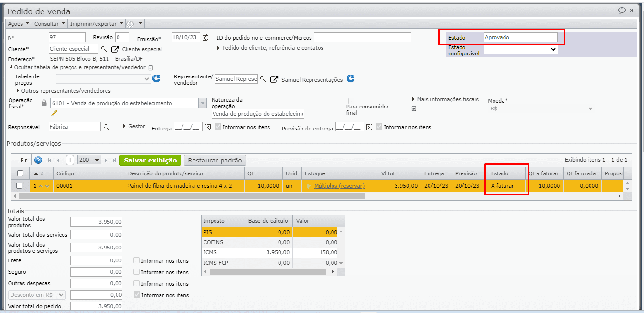Edit fiscal operation with the pencil icon
This screenshot has width=644, height=313.
click(54, 113)
